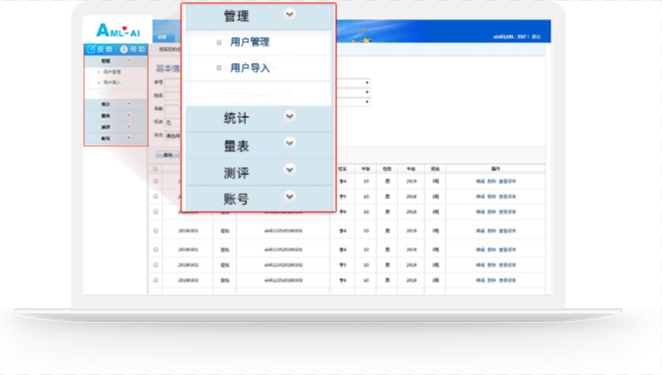Open 用户导入 in the small left sidebar
Image resolution: width=662 pixels, height=375 pixels.
(112, 82)
